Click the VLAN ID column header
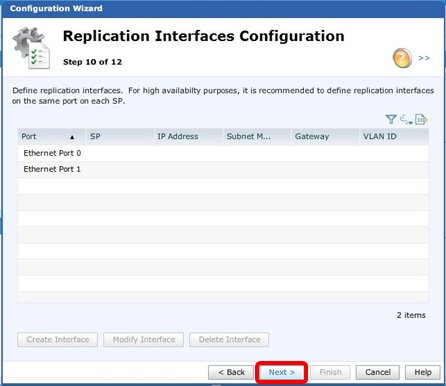Viewport: 446px width, 386px height. 394,136
